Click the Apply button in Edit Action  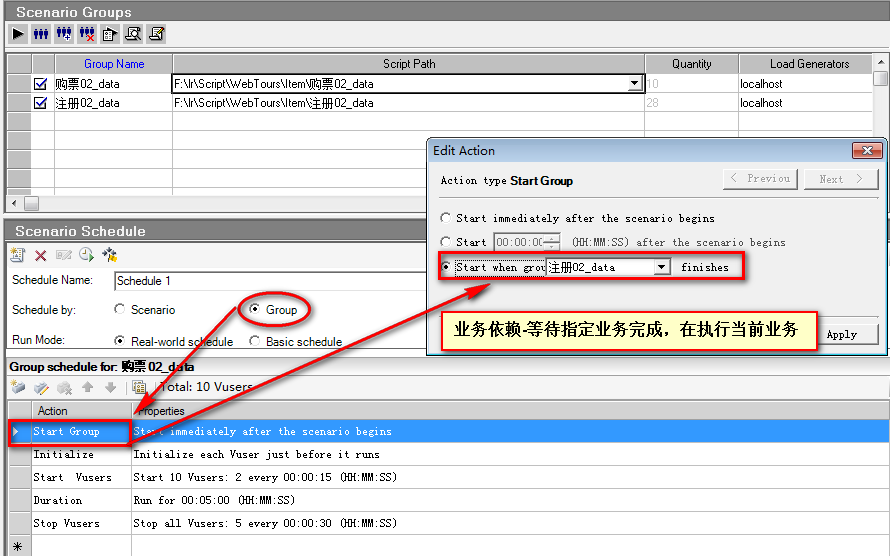[x=848, y=334]
